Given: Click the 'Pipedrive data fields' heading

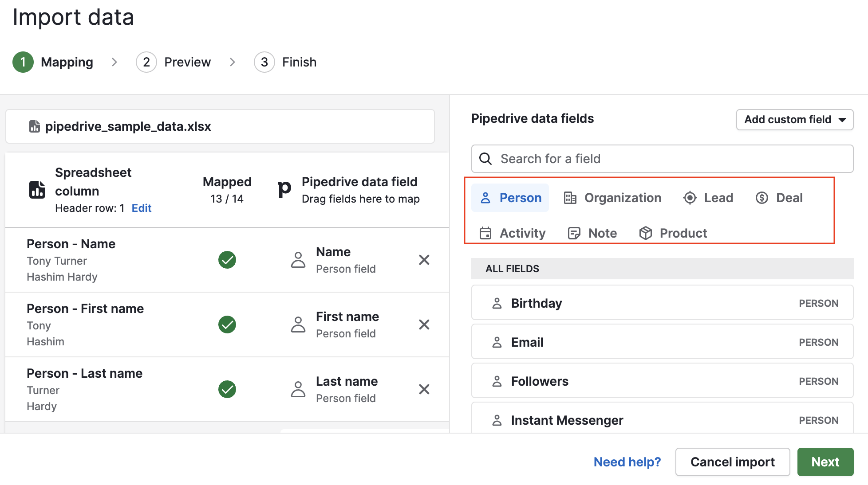Looking at the screenshot, I should point(533,118).
